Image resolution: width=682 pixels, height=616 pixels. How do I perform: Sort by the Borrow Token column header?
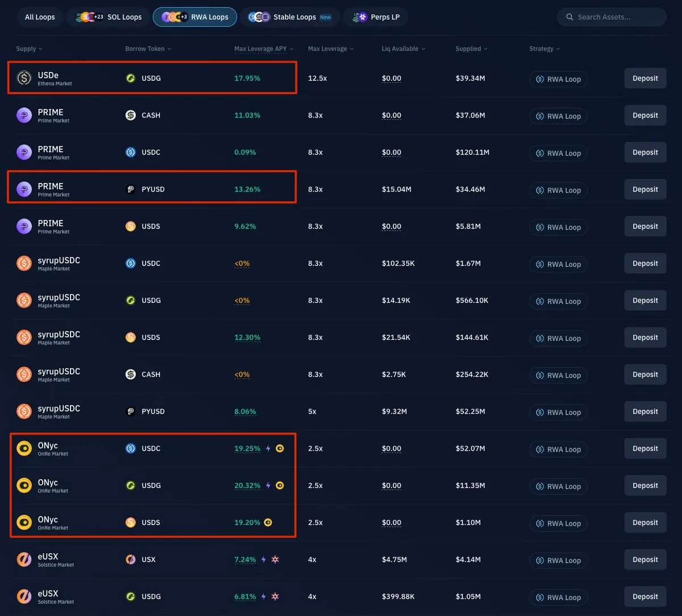pyautogui.click(x=148, y=49)
